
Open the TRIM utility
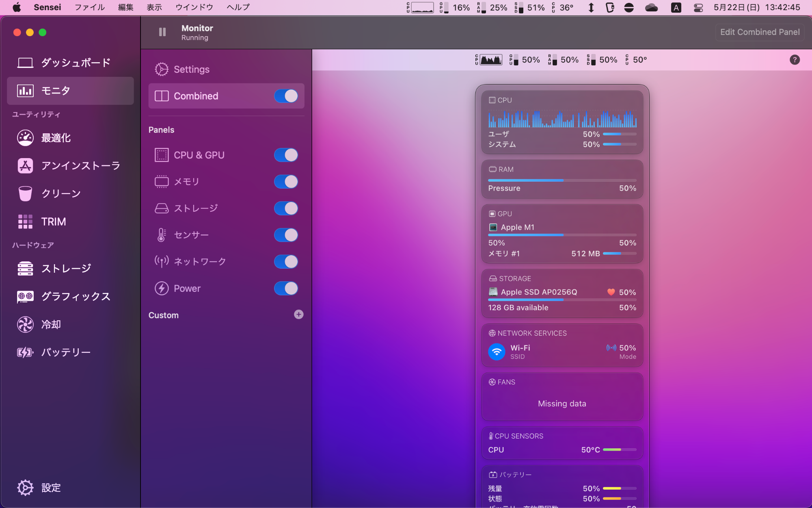point(70,221)
